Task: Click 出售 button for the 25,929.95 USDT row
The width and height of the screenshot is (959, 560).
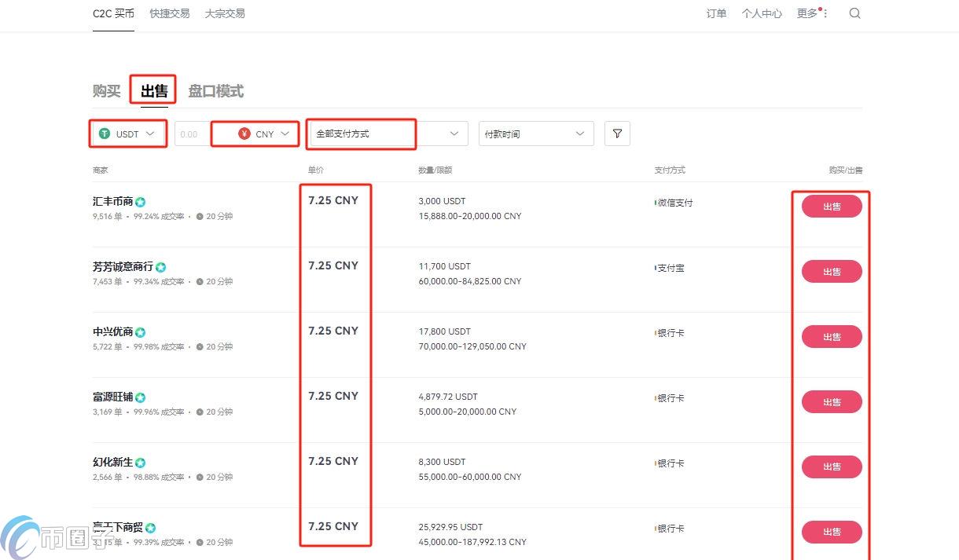Action: (x=832, y=532)
